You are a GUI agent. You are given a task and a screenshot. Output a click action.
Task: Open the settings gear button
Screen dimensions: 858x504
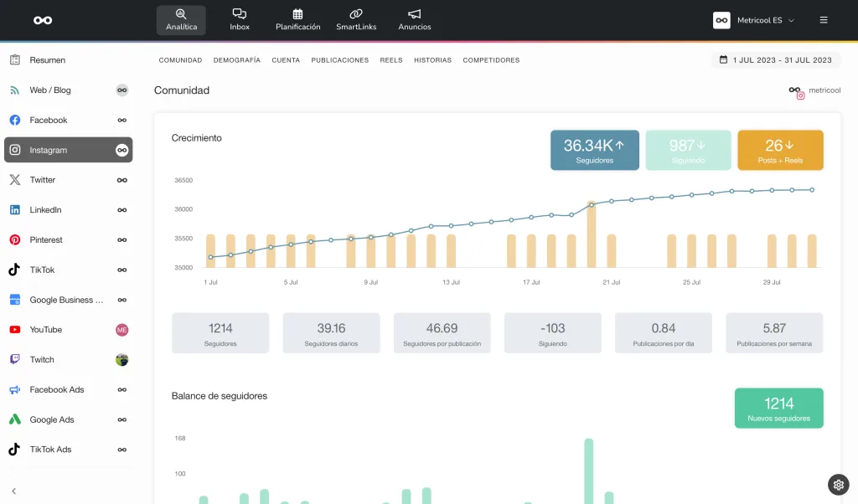[x=838, y=484]
